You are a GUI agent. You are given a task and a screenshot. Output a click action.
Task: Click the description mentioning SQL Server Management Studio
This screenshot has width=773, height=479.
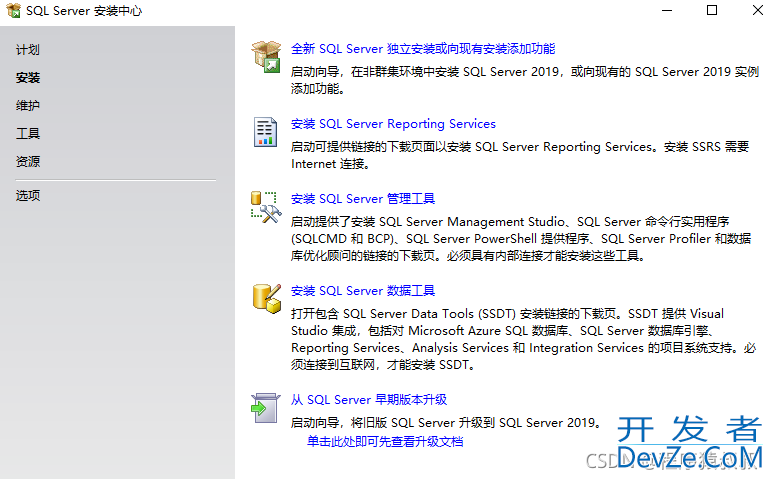521,239
